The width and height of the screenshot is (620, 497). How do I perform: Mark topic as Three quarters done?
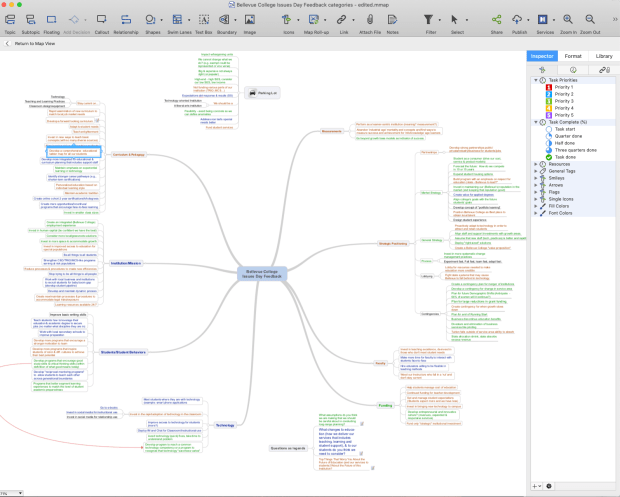tap(571, 150)
